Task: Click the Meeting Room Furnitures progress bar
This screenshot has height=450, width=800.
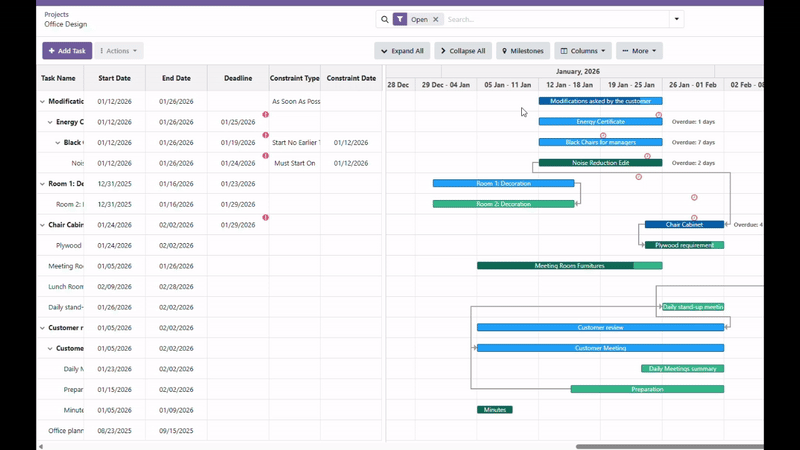Action: [569, 266]
